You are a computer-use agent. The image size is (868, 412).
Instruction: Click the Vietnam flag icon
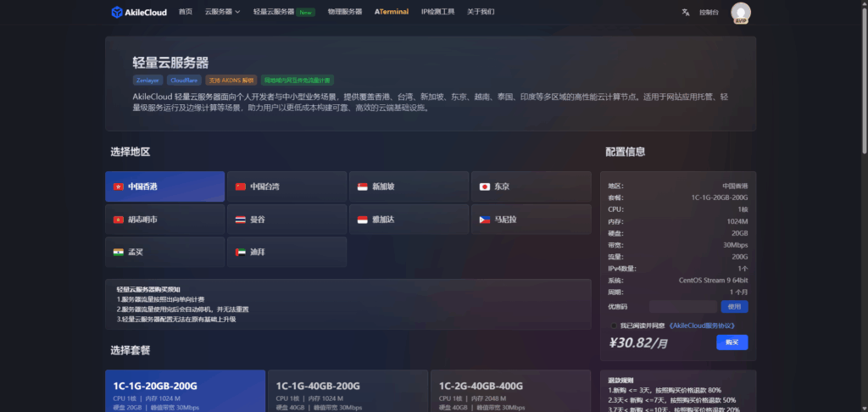pyautogui.click(x=118, y=220)
